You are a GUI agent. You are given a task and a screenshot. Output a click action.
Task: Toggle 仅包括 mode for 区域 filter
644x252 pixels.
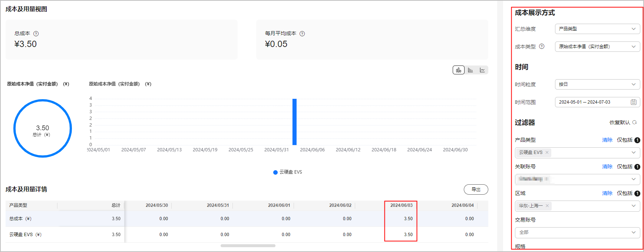click(x=625, y=193)
